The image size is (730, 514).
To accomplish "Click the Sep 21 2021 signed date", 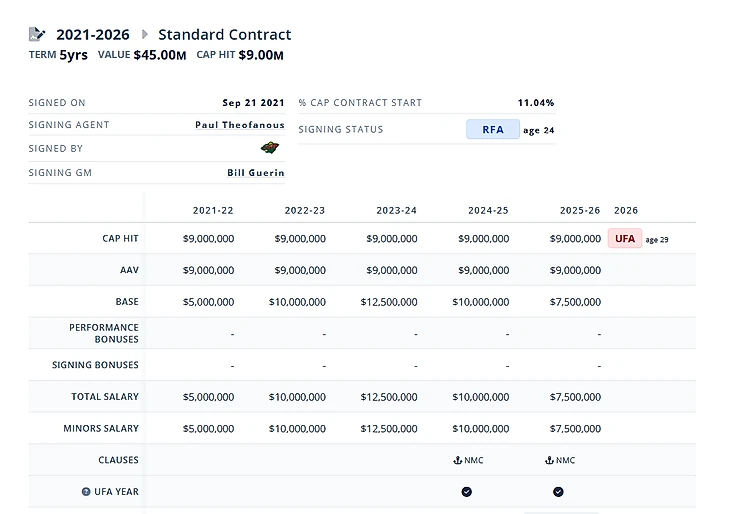I will pyautogui.click(x=253, y=102).
